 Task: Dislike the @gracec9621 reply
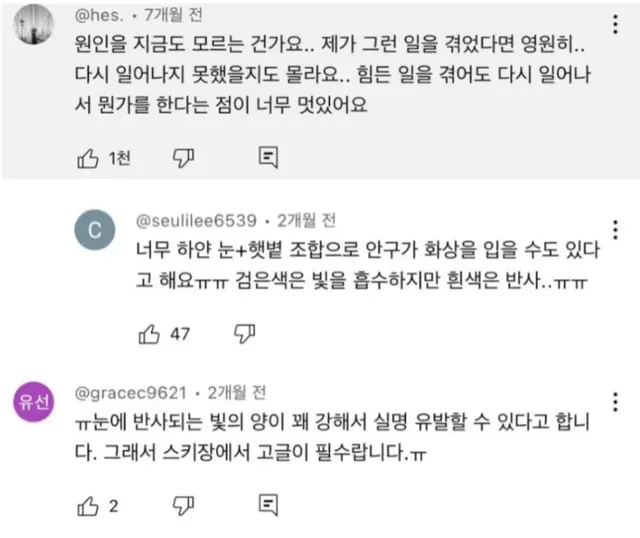point(181,505)
